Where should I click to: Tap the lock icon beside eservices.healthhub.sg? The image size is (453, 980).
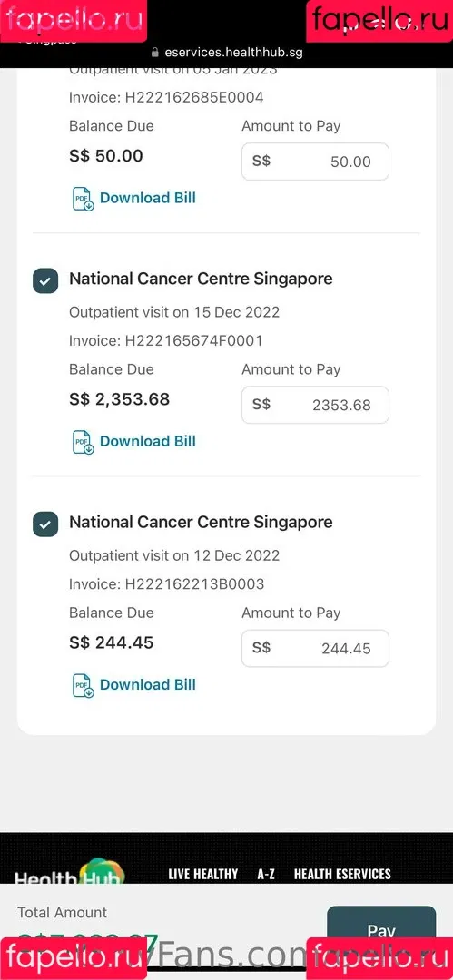[155, 53]
